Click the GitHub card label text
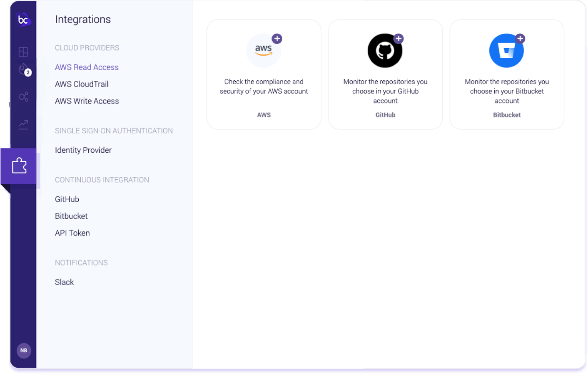This screenshot has width=588, height=374. pos(385,115)
